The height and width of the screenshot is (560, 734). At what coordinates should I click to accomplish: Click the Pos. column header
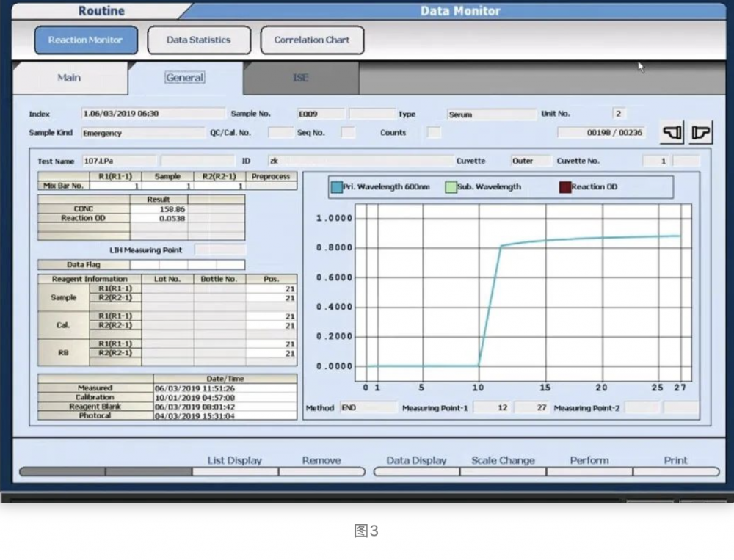[x=271, y=279]
